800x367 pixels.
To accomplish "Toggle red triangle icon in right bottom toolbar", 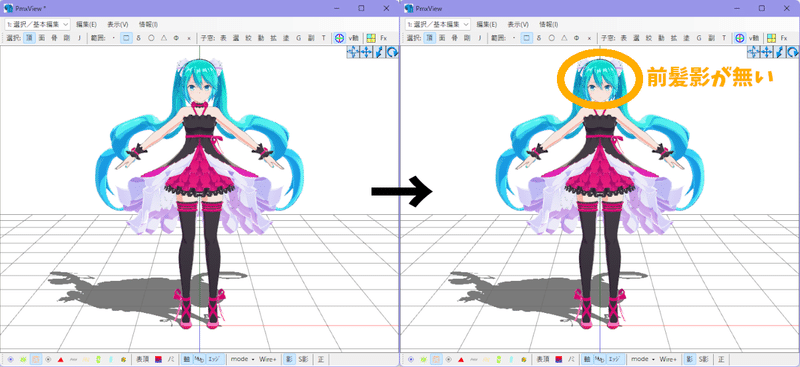I will coord(461,359).
